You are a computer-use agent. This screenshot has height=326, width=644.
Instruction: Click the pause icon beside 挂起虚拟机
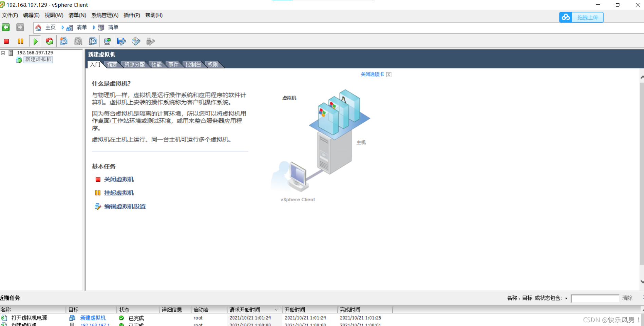click(x=98, y=193)
